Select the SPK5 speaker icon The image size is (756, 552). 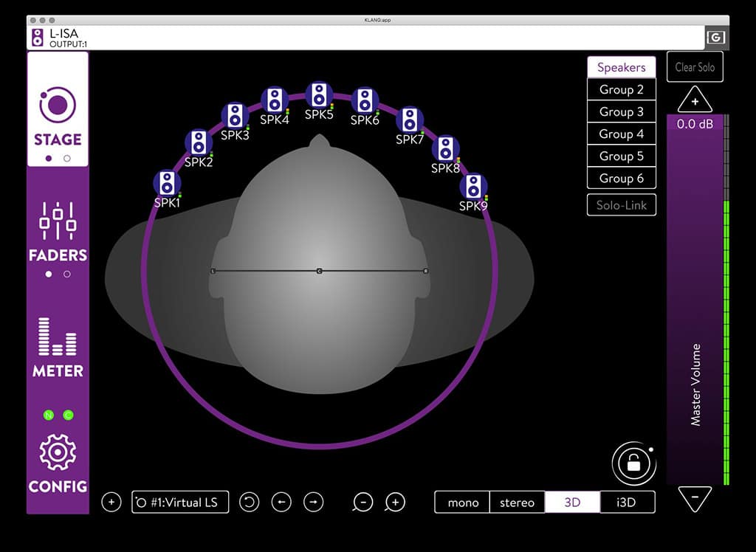click(x=319, y=94)
